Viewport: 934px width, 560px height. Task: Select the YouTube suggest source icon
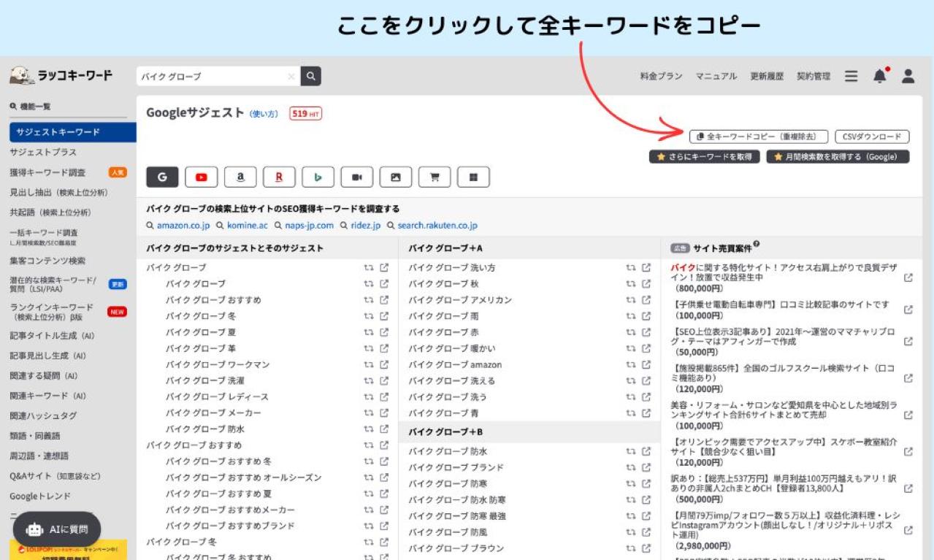click(x=202, y=177)
